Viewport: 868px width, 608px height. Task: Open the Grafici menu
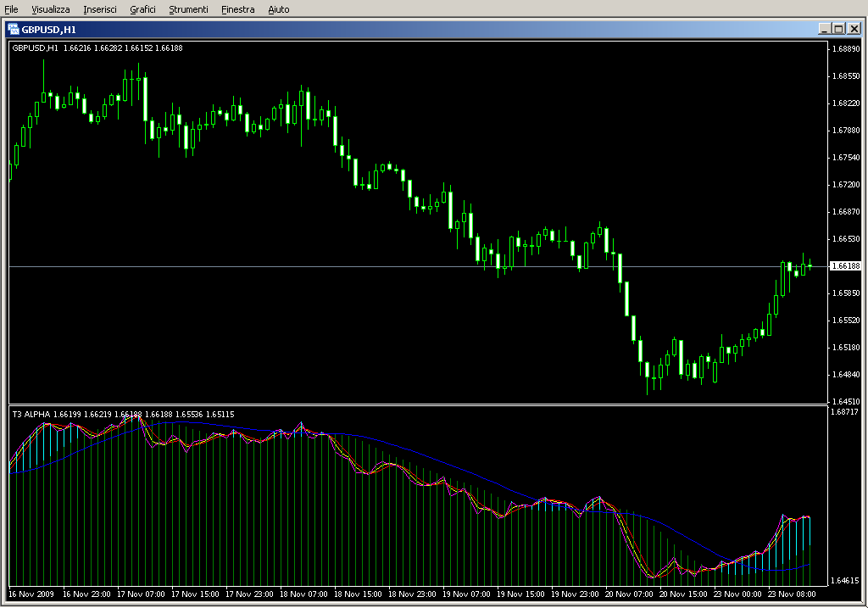click(142, 9)
